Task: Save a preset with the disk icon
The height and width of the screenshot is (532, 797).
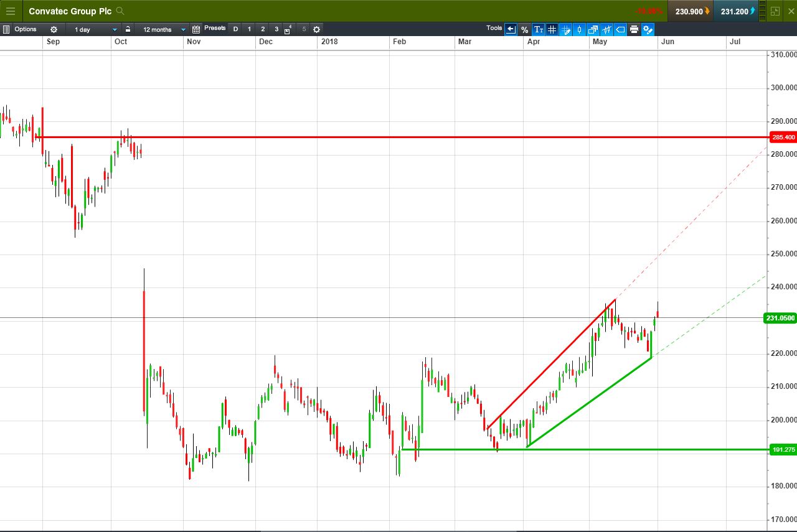Action: (x=288, y=29)
